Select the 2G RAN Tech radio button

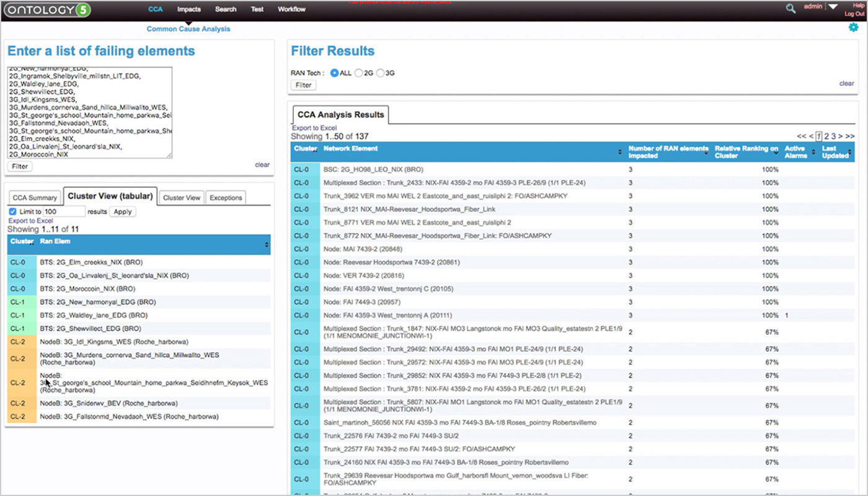click(359, 73)
